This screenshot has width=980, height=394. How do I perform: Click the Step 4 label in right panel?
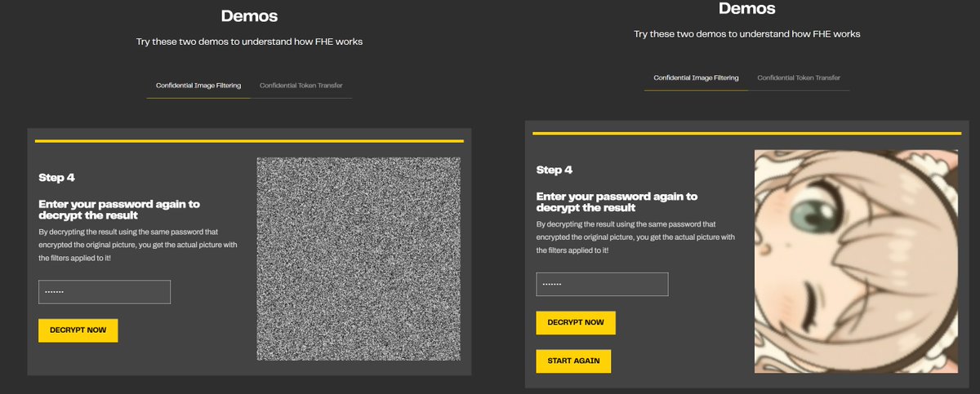pyautogui.click(x=555, y=170)
